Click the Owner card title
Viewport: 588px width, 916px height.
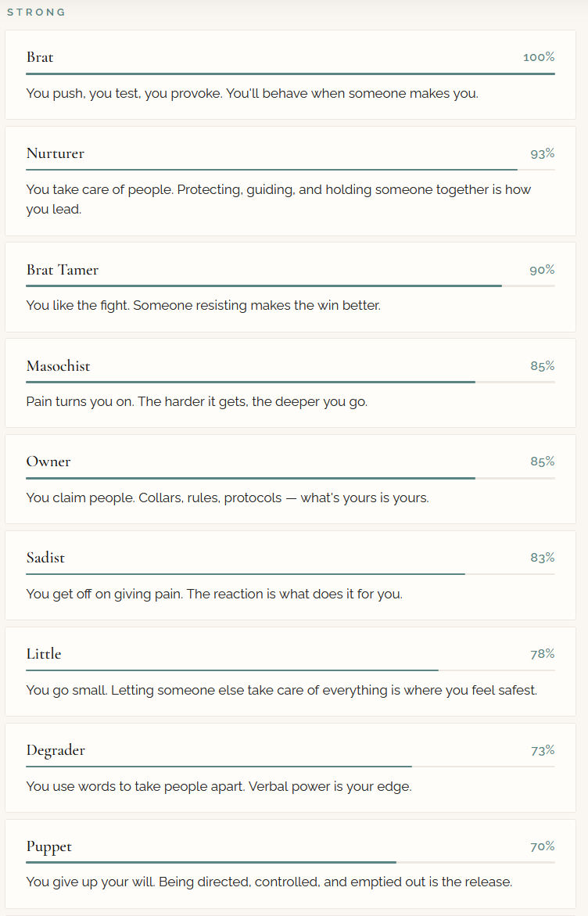[x=48, y=462]
